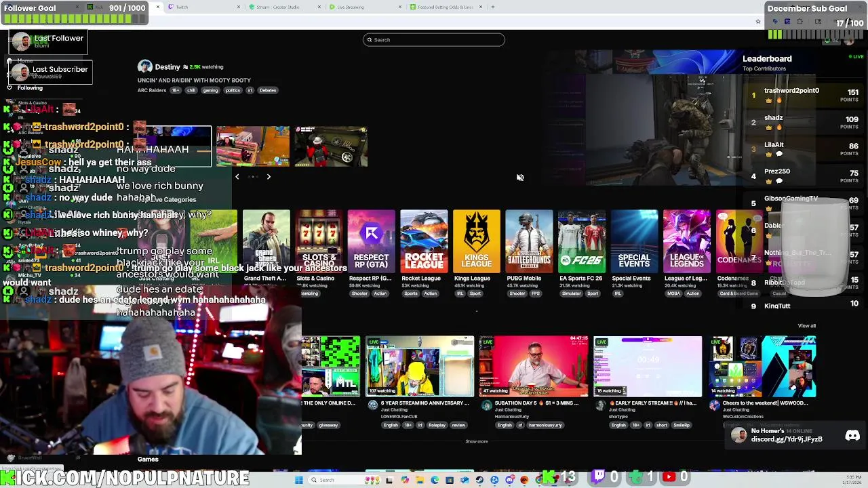Image resolution: width=868 pixels, height=488 pixels.
Task: Select shadz leaderboard entry at rank 2
Action: [x=774, y=118]
